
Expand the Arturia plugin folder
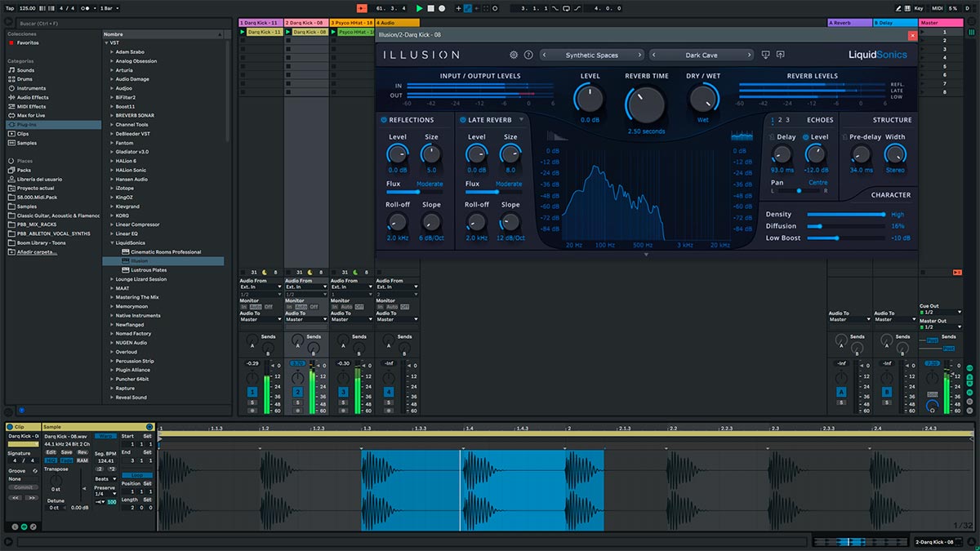pos(112,70)
